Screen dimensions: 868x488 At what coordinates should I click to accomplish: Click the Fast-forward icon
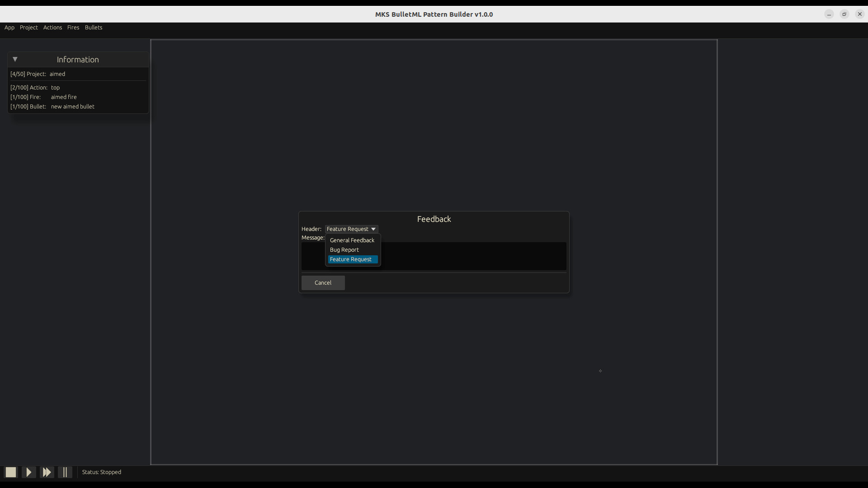coord(47,472)
